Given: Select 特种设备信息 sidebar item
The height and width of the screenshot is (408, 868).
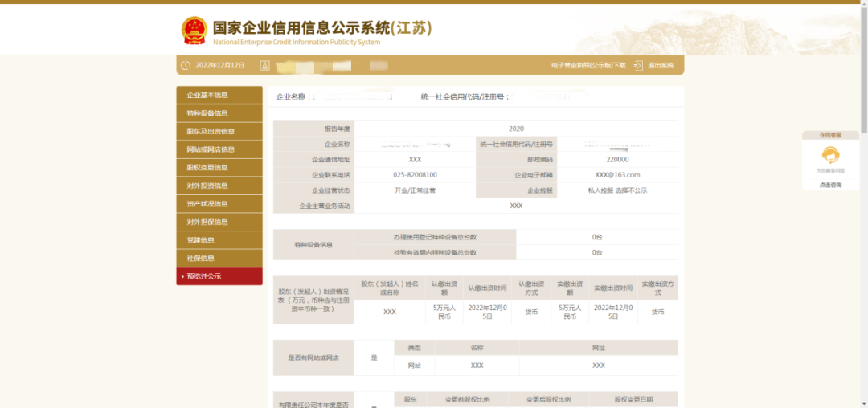Looking at the screenshot, I should 219,113.
